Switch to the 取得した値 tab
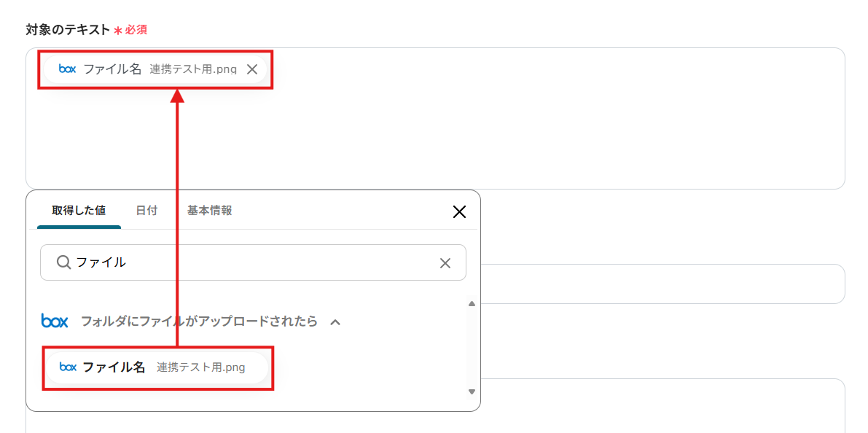 click(x=79, y=211)
